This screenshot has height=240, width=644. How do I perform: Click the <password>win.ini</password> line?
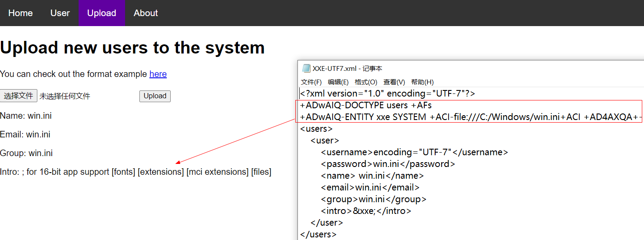coord(388,164)
